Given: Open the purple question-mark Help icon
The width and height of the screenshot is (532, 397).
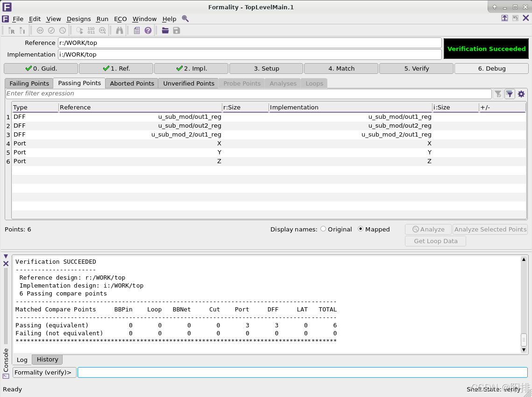Looking at the screenshot, I should [148, 30].
